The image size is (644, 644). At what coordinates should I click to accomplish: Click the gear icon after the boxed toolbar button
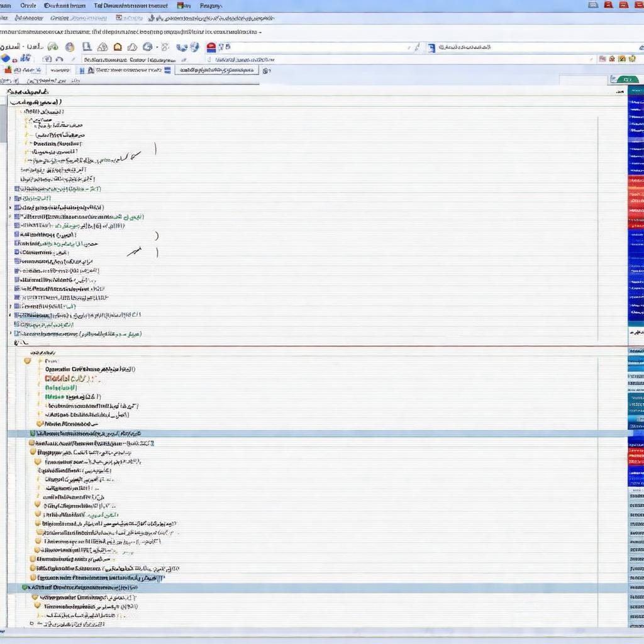266,70
